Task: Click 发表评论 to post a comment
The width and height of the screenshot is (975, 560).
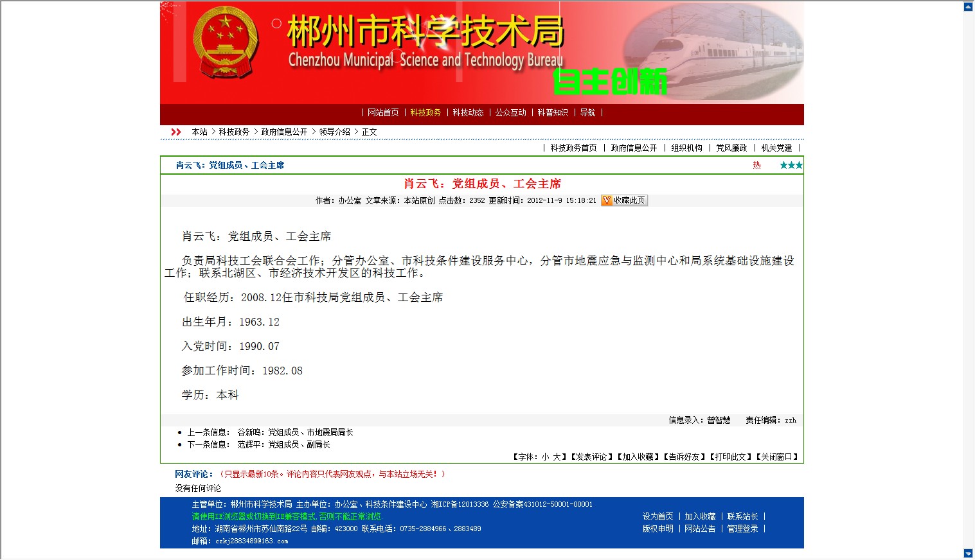Action: pyautogui.click(x=591, y=457)
